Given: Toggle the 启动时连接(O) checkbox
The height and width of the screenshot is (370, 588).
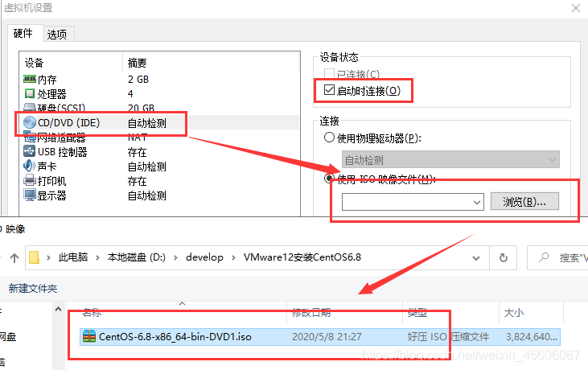Looking at the screenshot, I should [x=329, y=90].
